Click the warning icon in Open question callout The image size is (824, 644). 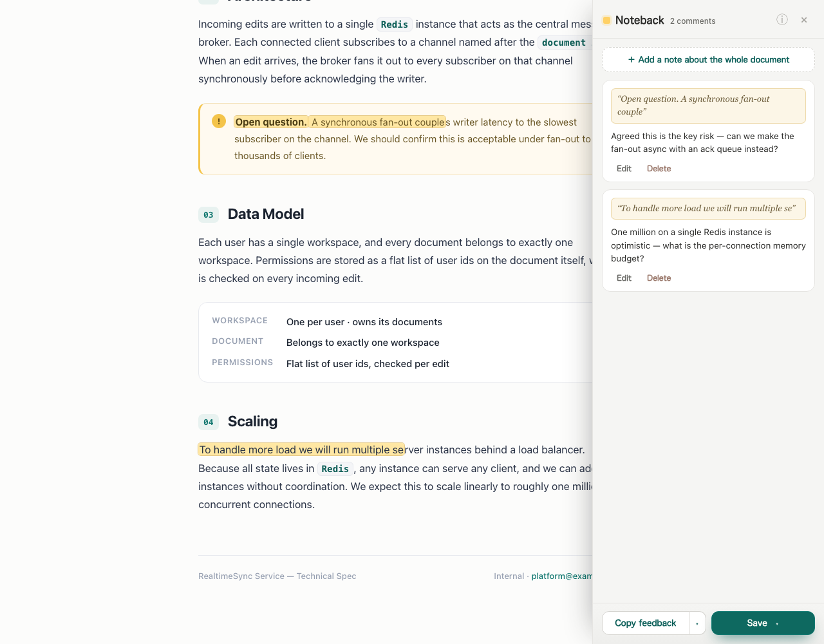tap(219, 121)
